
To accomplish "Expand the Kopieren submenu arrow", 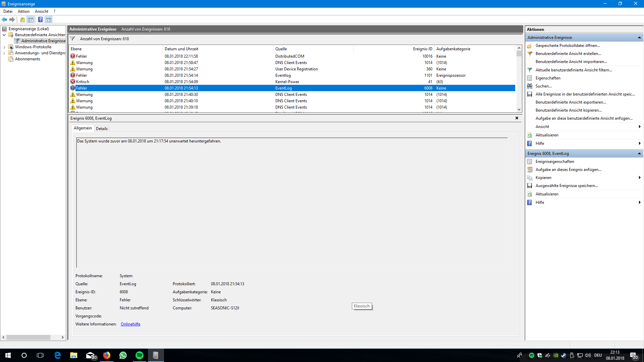I will click(x=640, y=178).
